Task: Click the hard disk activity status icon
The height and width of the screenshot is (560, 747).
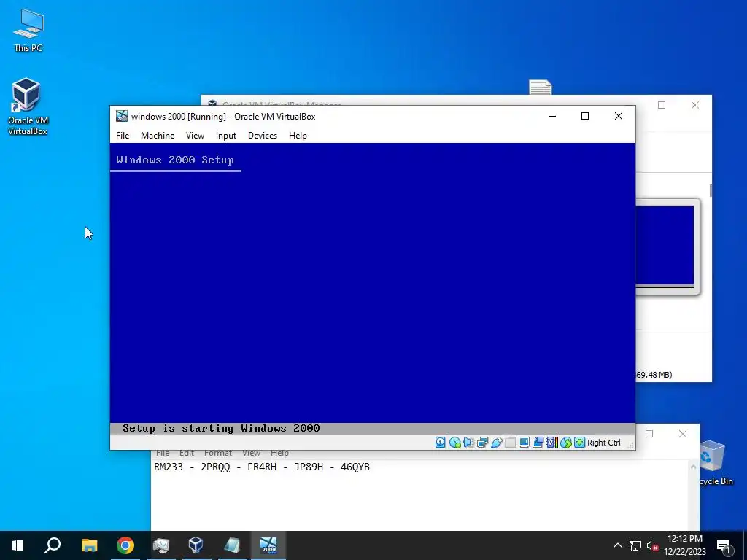Action: 441,443
